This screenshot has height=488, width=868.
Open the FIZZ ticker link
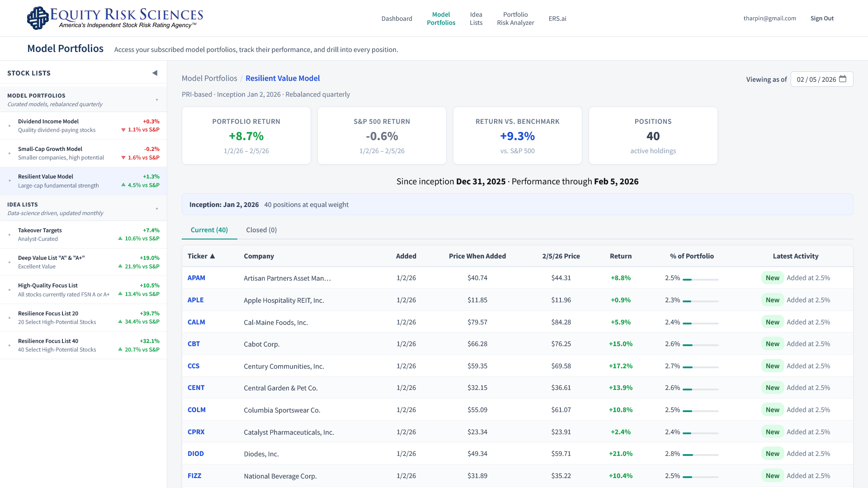[x=194, y=476]
